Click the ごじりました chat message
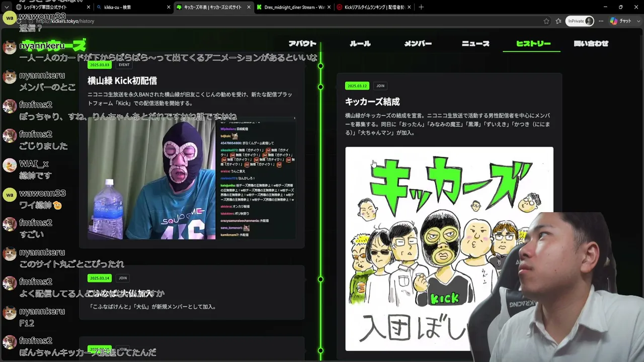The image size is (644, 362). coord(43,146)
